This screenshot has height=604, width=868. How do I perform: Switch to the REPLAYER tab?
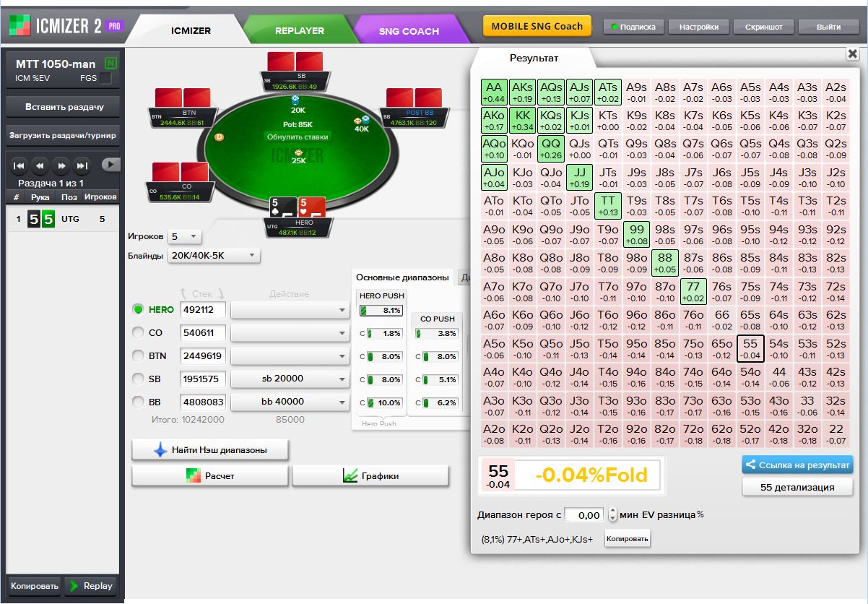pyautogui.click(x=299, y=31)
